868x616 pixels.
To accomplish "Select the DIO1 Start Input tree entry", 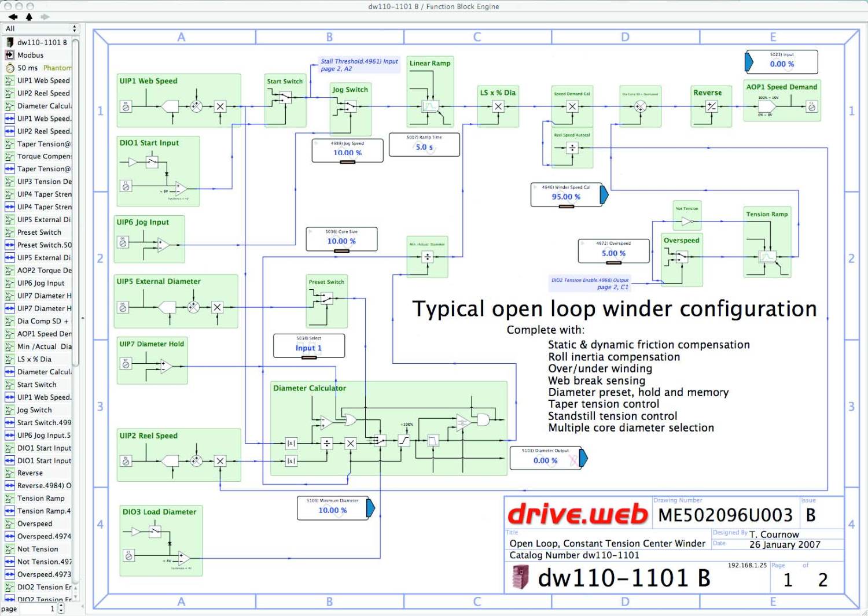I will click(x=41, y=448).
